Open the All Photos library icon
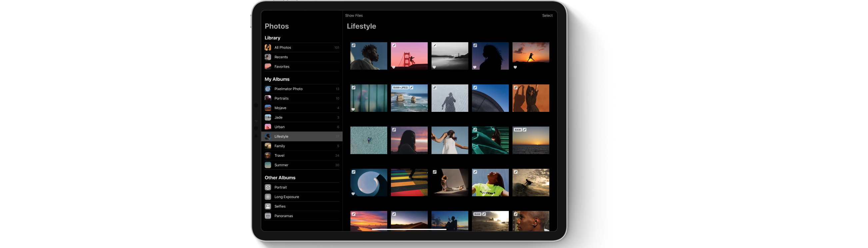The image size is (868, 248). [x=268, y=48]
